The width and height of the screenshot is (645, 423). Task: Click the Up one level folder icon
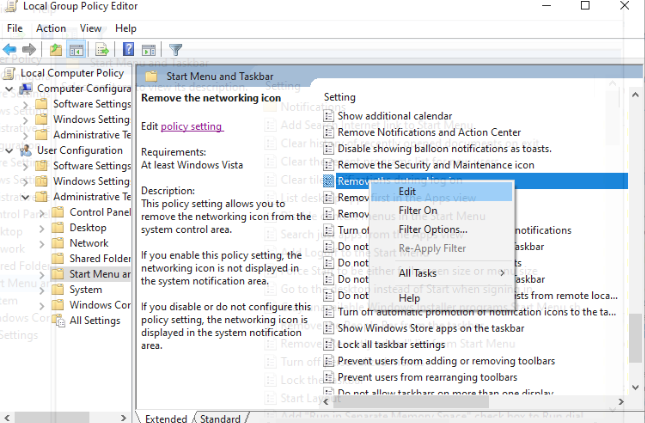tap(56, 50)
